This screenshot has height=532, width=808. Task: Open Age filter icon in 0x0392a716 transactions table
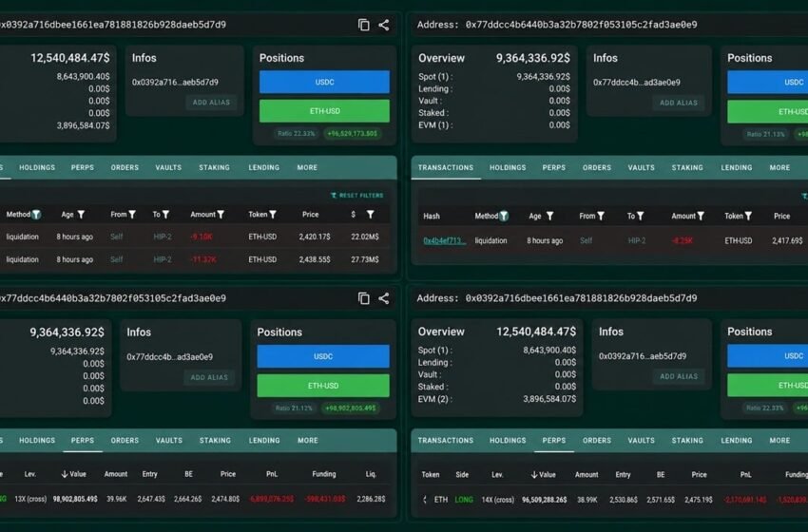81,215
